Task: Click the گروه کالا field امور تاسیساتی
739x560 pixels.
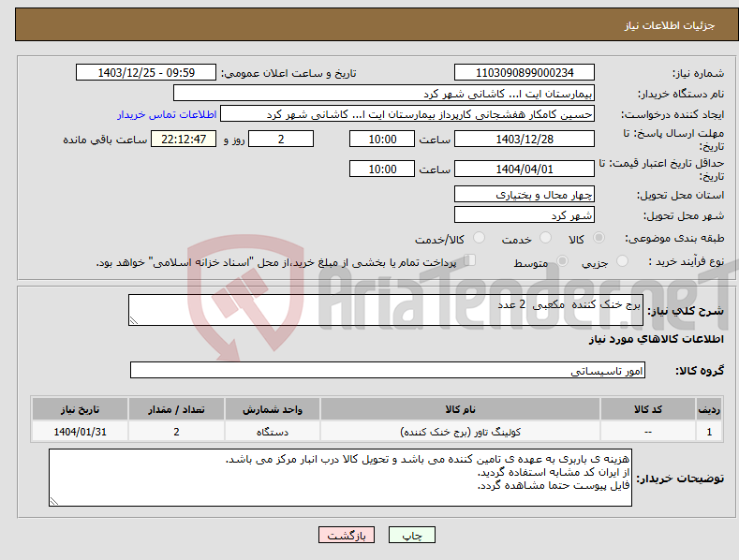Action: click(388, 371)
